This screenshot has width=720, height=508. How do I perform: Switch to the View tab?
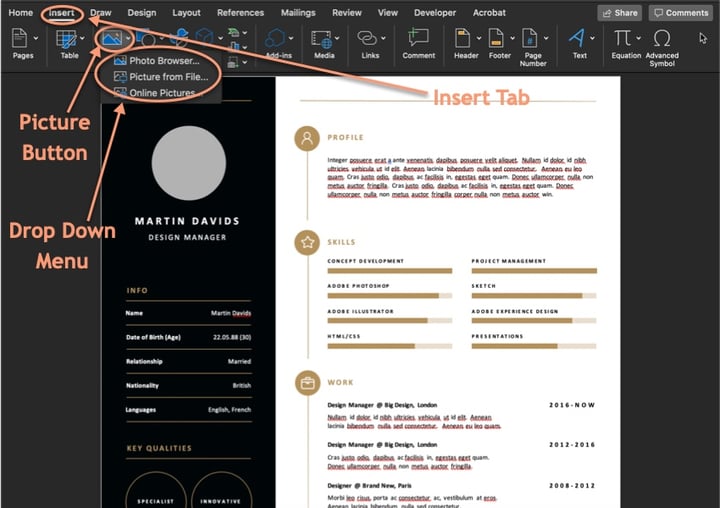coord(388,13)
